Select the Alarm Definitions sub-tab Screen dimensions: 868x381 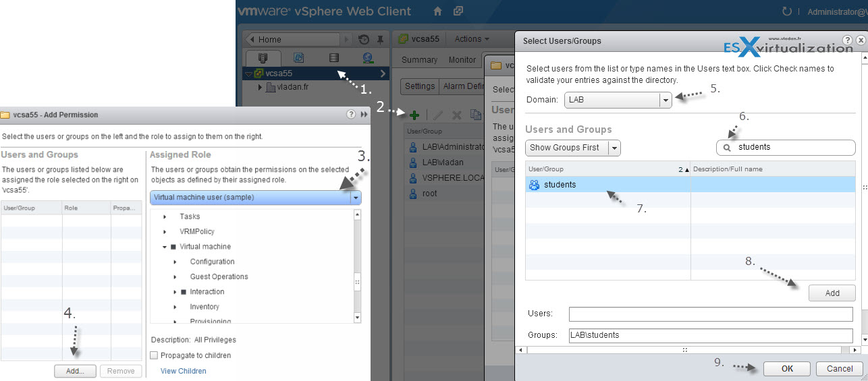point(462,86)
